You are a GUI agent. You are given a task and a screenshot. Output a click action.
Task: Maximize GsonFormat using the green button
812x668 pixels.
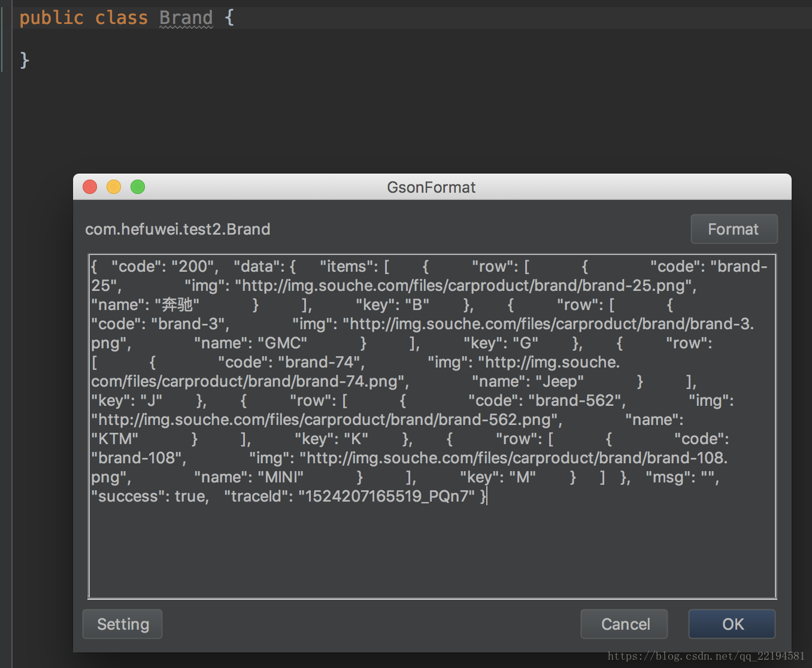(x=138, y=187)
